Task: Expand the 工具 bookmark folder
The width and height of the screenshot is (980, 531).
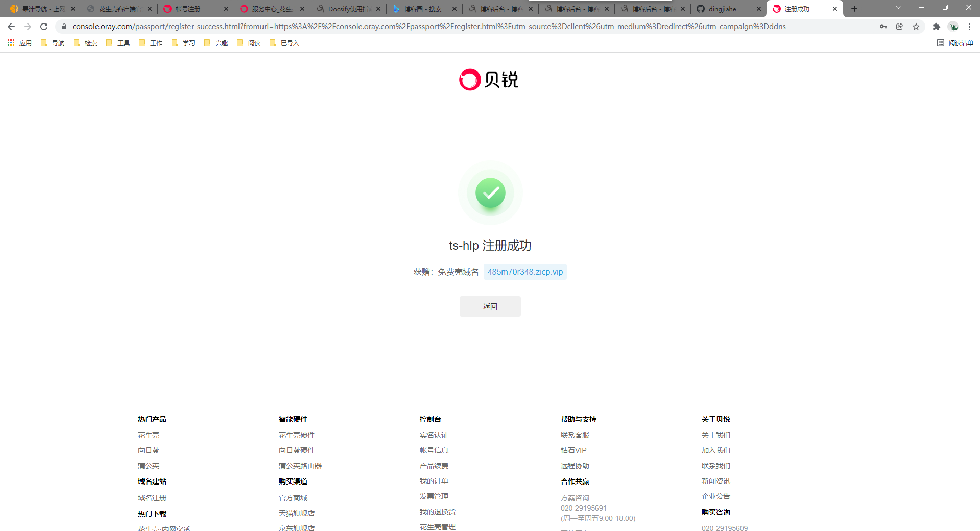Action: pos(118,43)
